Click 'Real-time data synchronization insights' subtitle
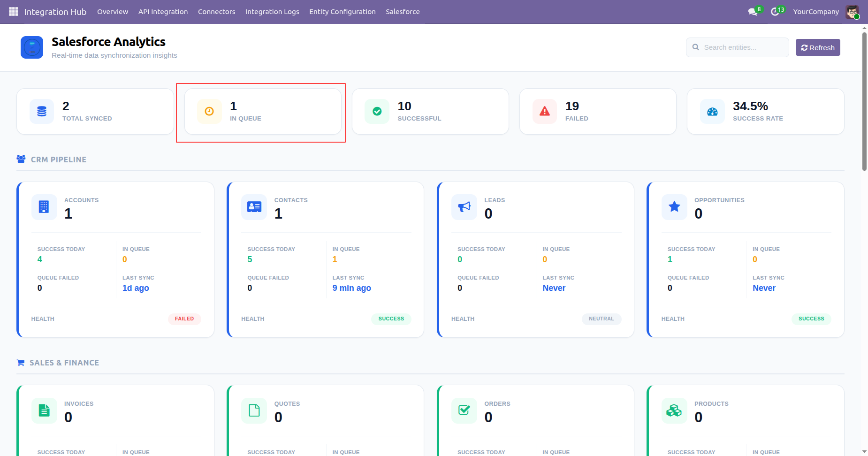868x456 pixels. tap(114, 55)
